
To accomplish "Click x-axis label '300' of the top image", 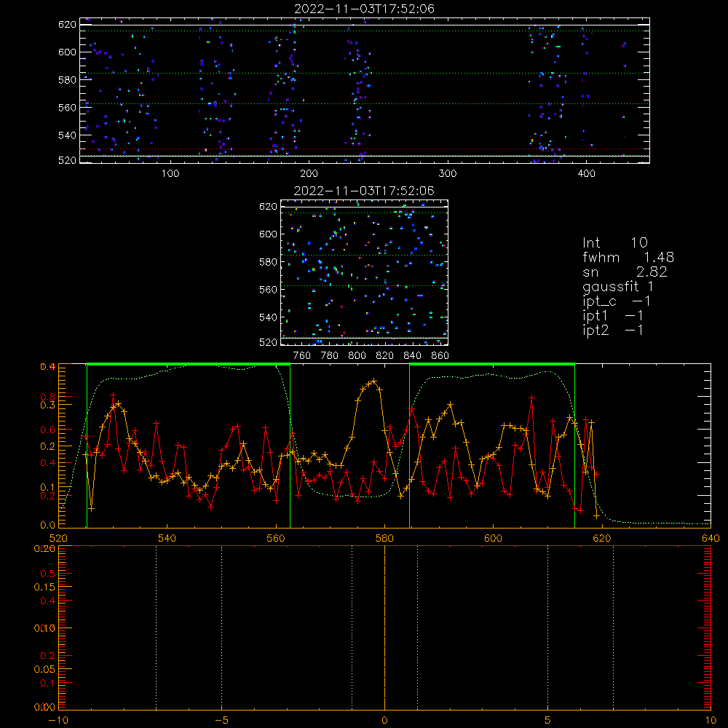I will click(x=448, y=174).
